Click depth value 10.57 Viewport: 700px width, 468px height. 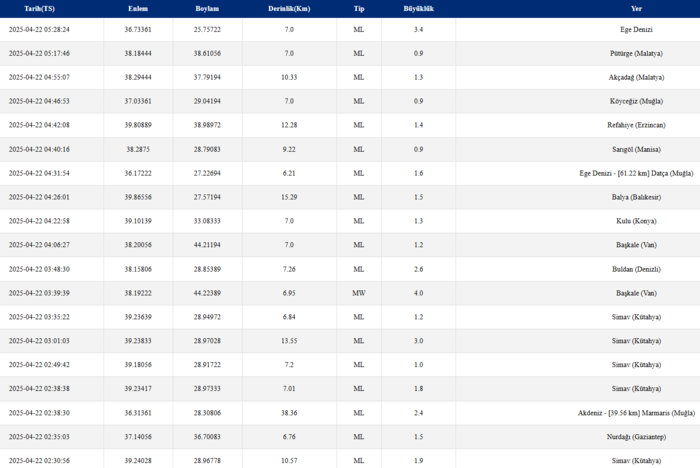[x=289, y=461]
